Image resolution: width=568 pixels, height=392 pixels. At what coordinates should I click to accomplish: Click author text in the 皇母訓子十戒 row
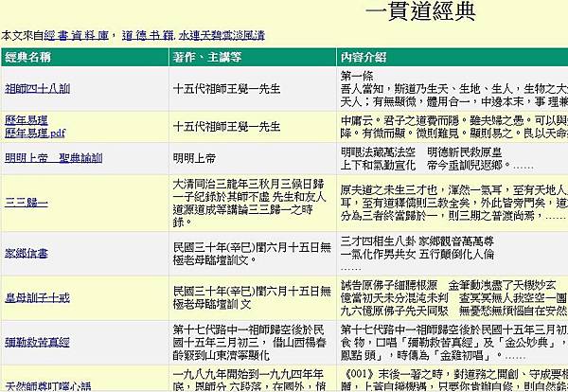[252, 298]
